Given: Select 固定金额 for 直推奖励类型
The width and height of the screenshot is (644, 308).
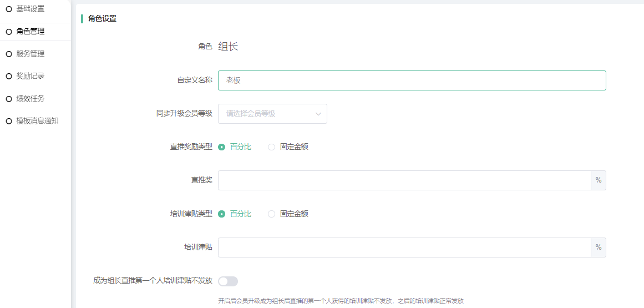Looking at the screenshot, I should pos(272,147).
